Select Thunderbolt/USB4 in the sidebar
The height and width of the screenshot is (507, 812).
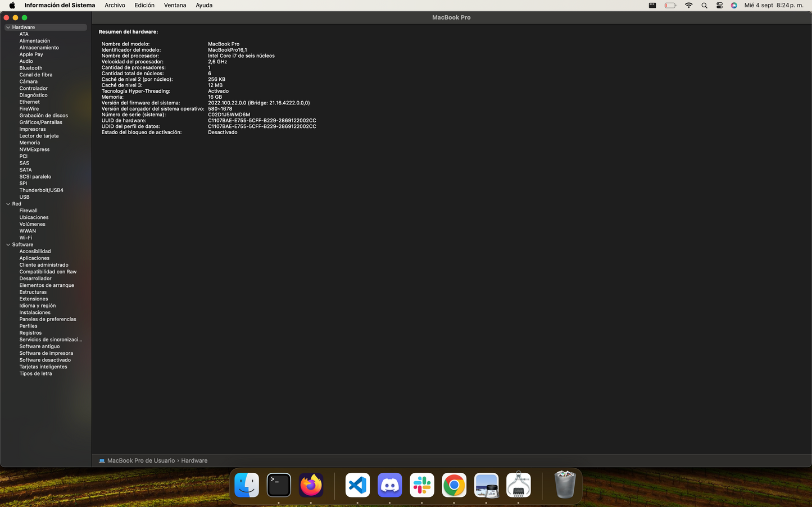tap(41, 190)
